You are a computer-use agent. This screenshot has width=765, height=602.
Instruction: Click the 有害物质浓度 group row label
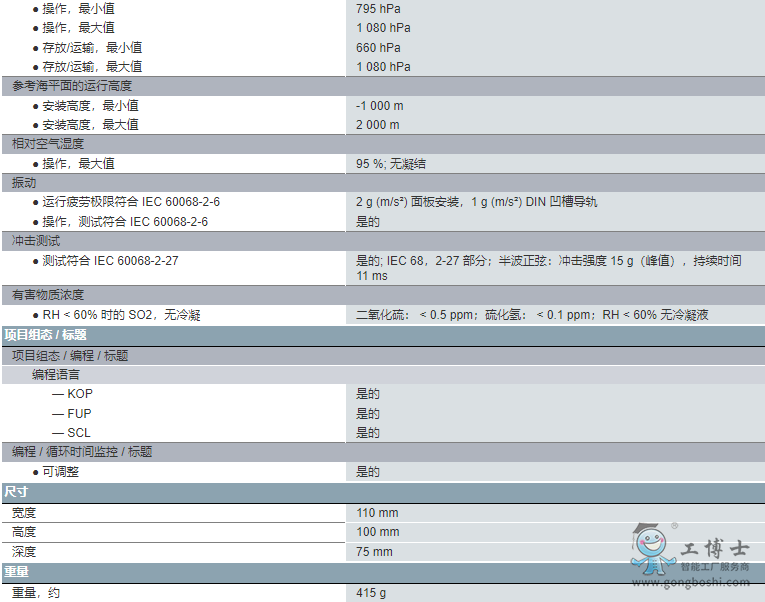coord(47,295)
